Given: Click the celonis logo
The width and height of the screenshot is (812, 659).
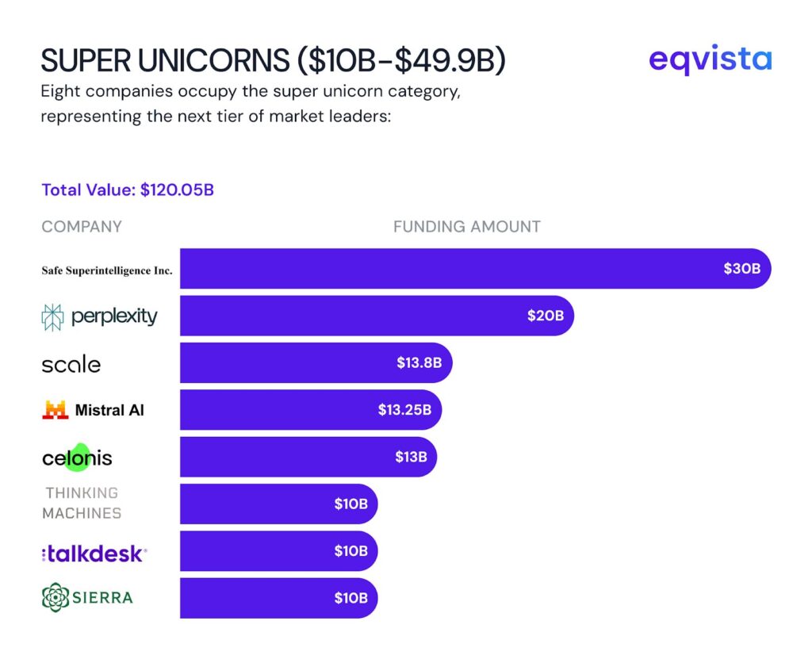Looking at the screenshot, I should [77, 458].
